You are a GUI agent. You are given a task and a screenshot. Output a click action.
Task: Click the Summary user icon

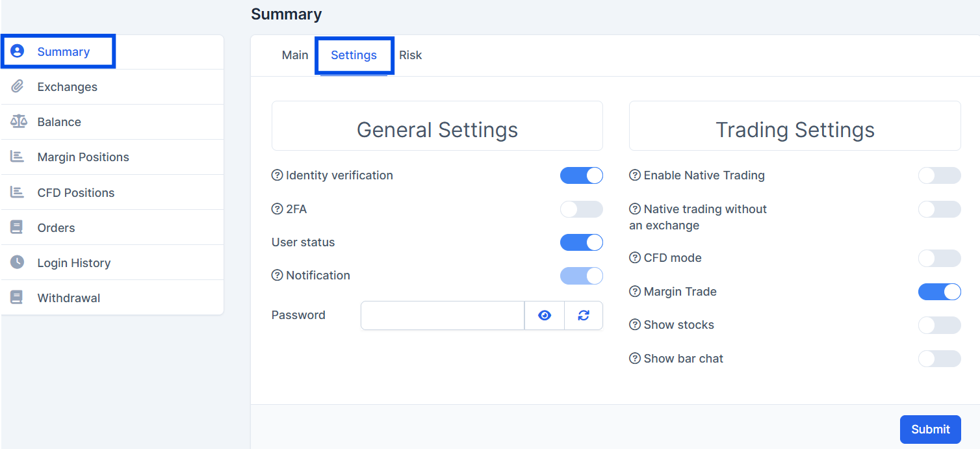[x=17, y=51]
